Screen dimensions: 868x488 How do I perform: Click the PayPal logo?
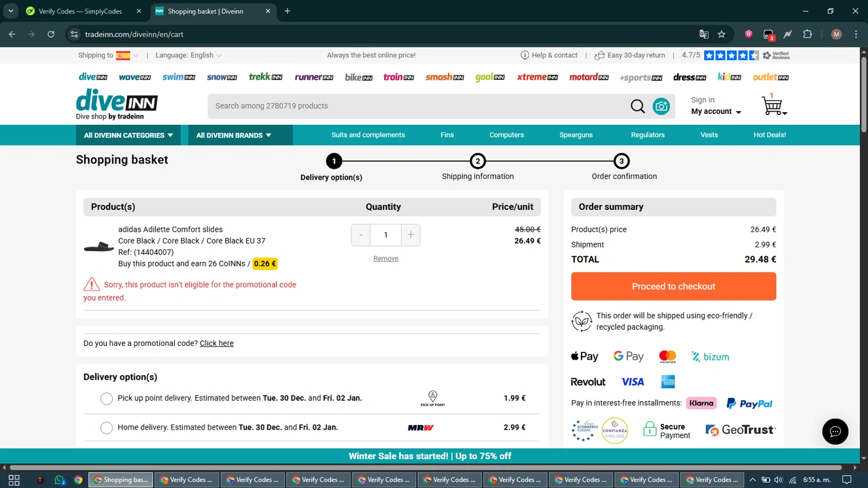749,404
